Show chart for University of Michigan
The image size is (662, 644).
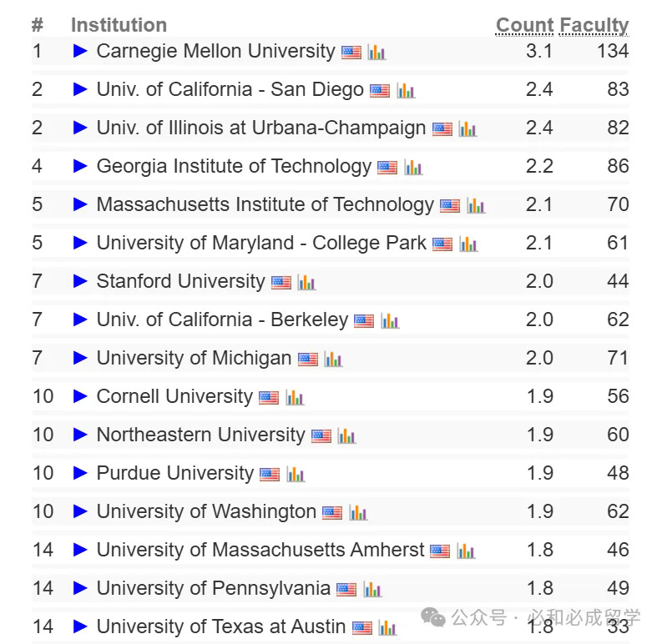click(333, 360)
